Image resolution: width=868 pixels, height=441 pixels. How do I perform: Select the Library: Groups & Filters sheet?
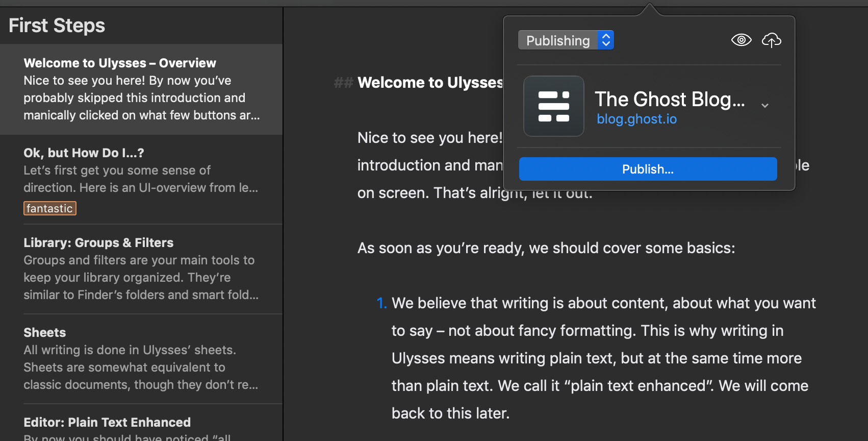(141, 268)
